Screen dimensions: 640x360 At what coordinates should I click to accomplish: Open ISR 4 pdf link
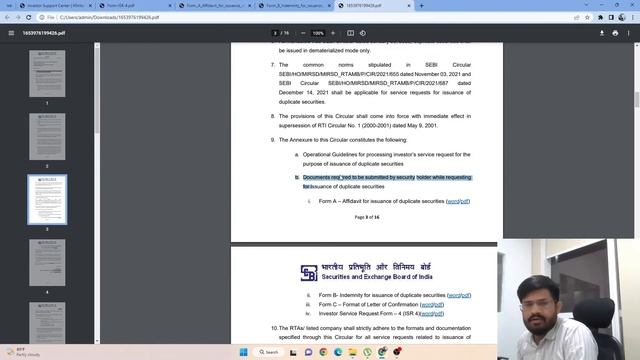pyautogui.click(x=438, y=313)
